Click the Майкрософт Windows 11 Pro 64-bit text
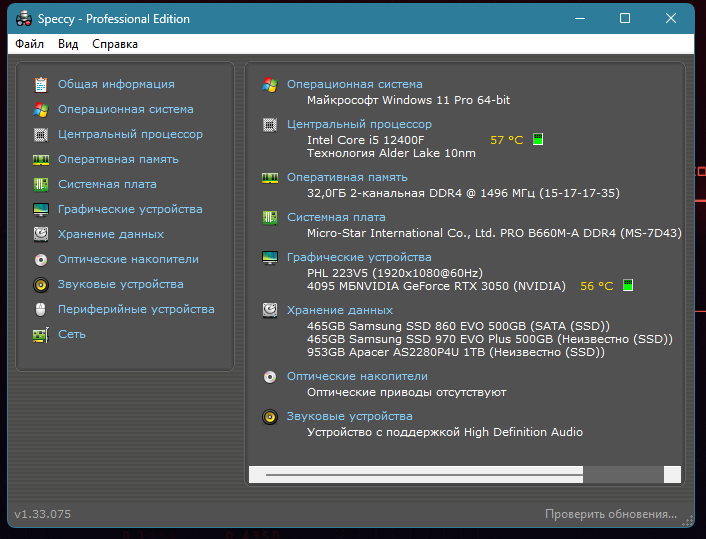Screen dimensions: 706x539 (408, 100)
